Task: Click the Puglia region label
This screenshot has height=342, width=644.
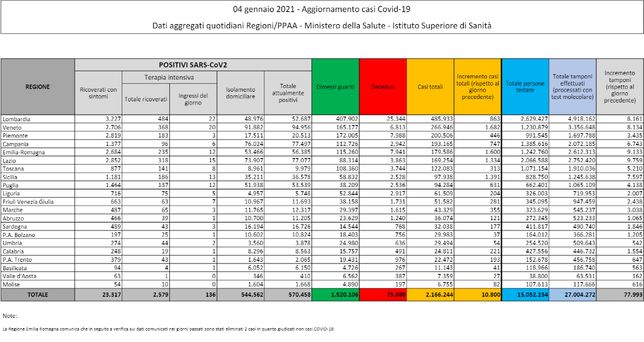Action: tap(11, 185)
